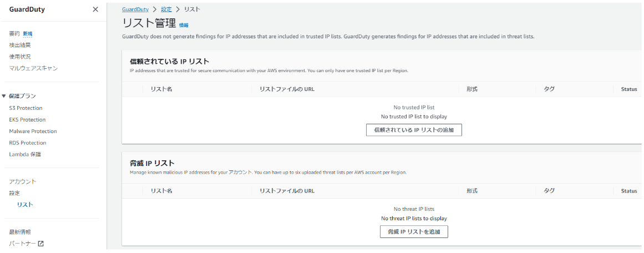Select EKS Protection in sidebar
Image resolution: width=644 pixels, height=253 pixels.
[x=27, y=119]
